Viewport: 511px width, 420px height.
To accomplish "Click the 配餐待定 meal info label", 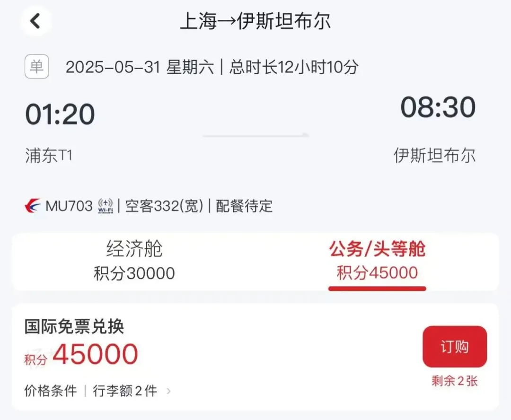I will (244, 206).
